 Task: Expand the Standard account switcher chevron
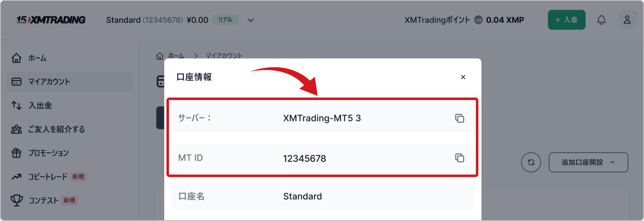(251, 20)
